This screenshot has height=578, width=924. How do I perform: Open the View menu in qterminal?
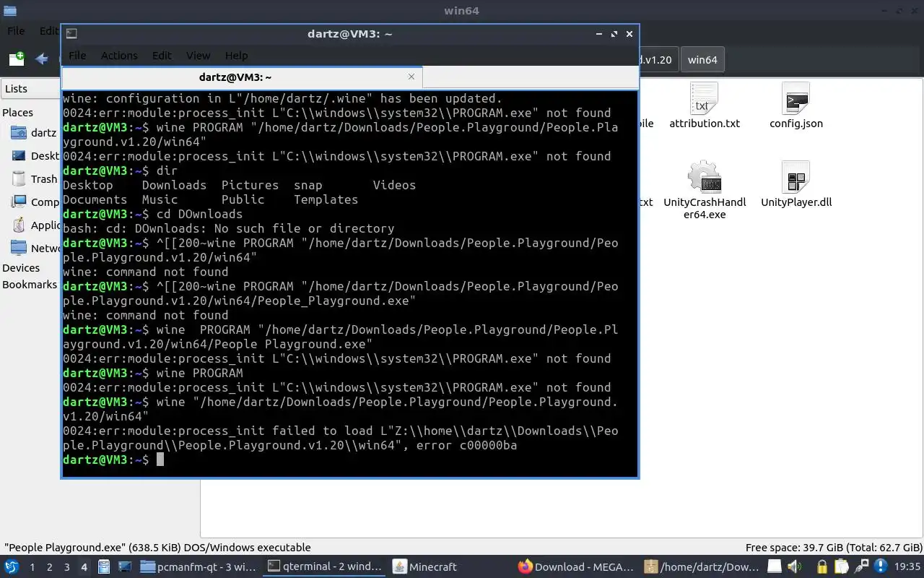(198, 56)
